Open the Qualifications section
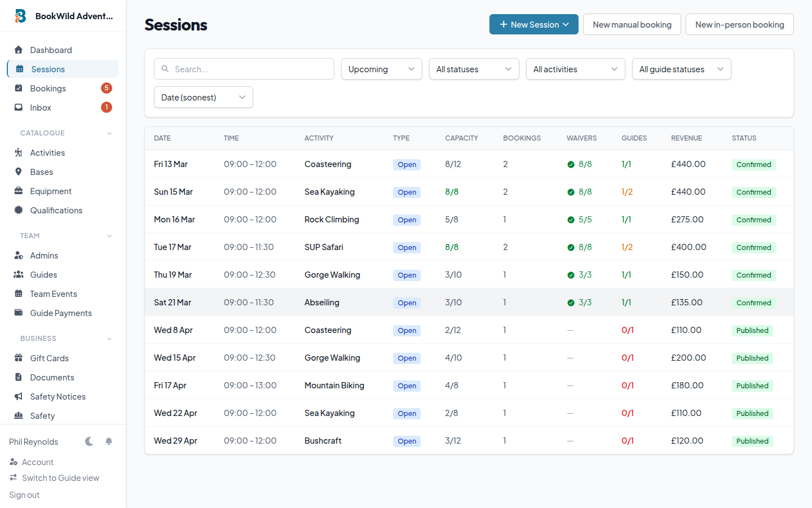This screenshot has height=508, width=812. coord(19,210)
